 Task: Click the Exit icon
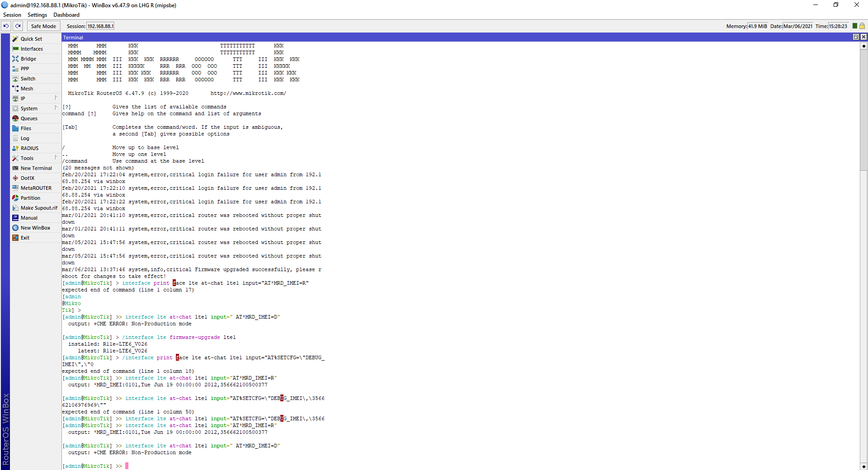coord(15,238)
